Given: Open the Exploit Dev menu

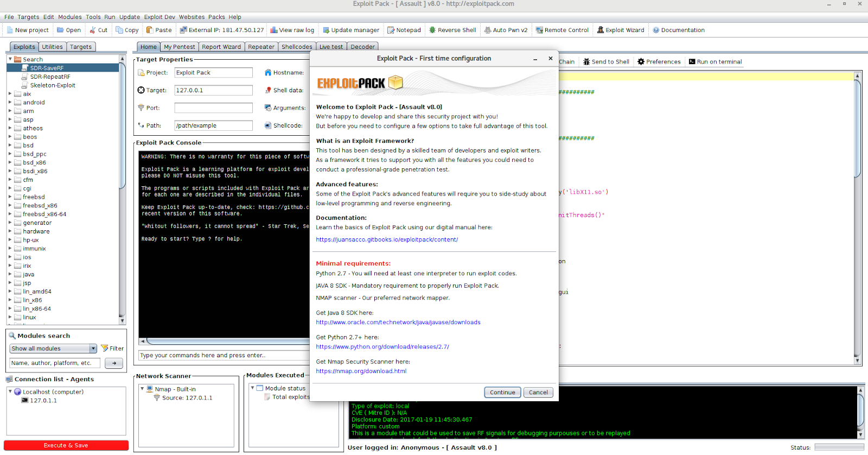Looking at the screenshot, I should 159,17.
